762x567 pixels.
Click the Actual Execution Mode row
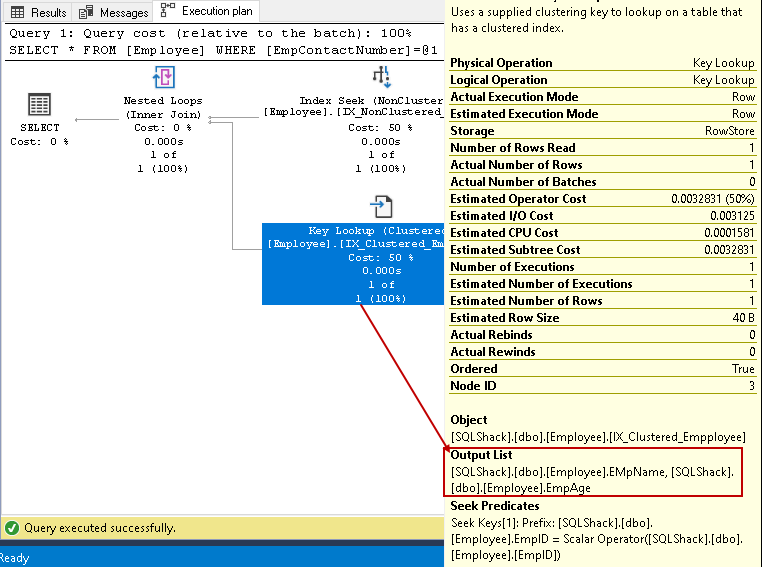pyautogui.click(x=603, y=97)
